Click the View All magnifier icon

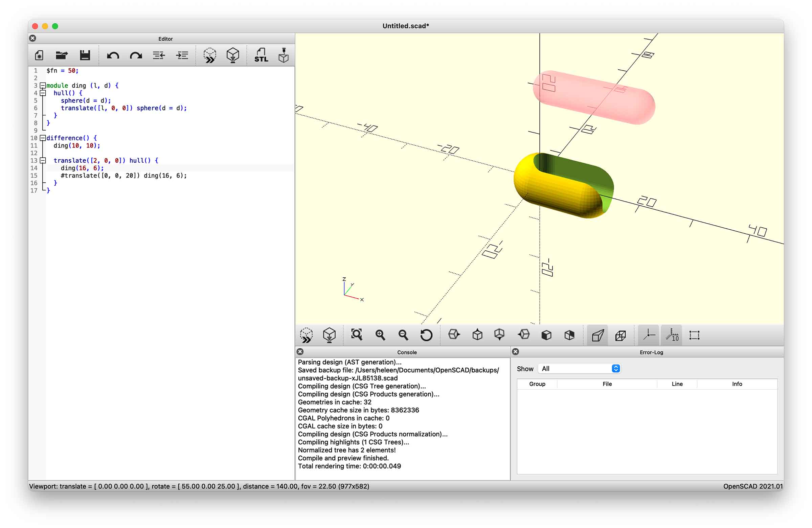click(357, 335)
